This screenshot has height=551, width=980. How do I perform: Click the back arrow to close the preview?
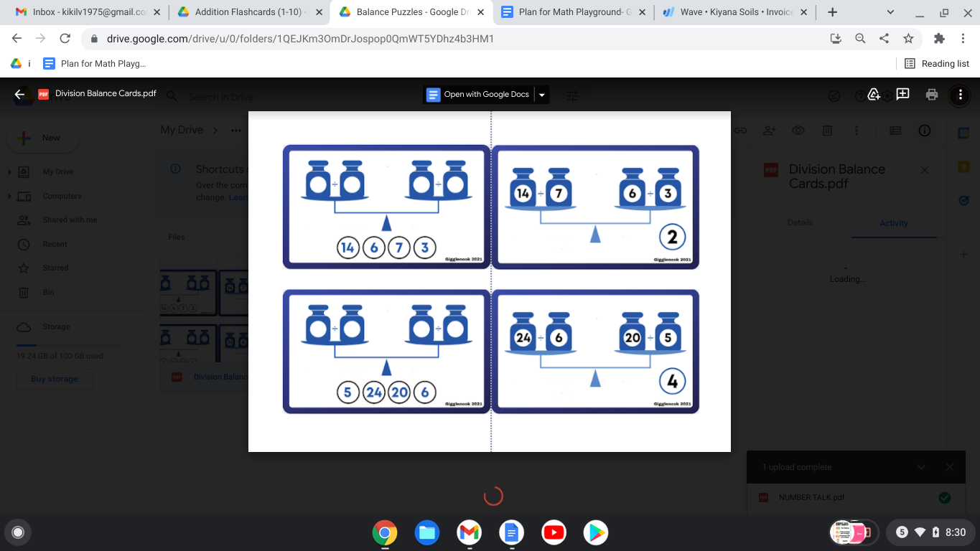19,94
